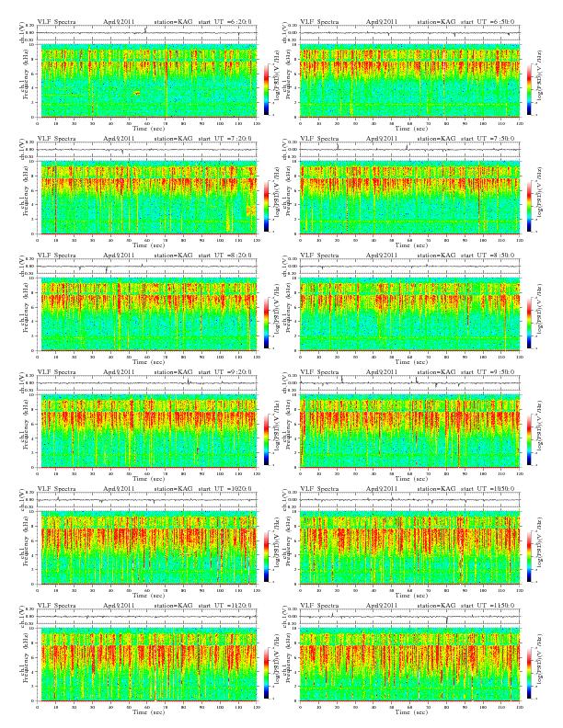
Task: Click the ch.1(V) waveform strip above the 11:20:0 spectrogram
Action: [x=147, y=617]
